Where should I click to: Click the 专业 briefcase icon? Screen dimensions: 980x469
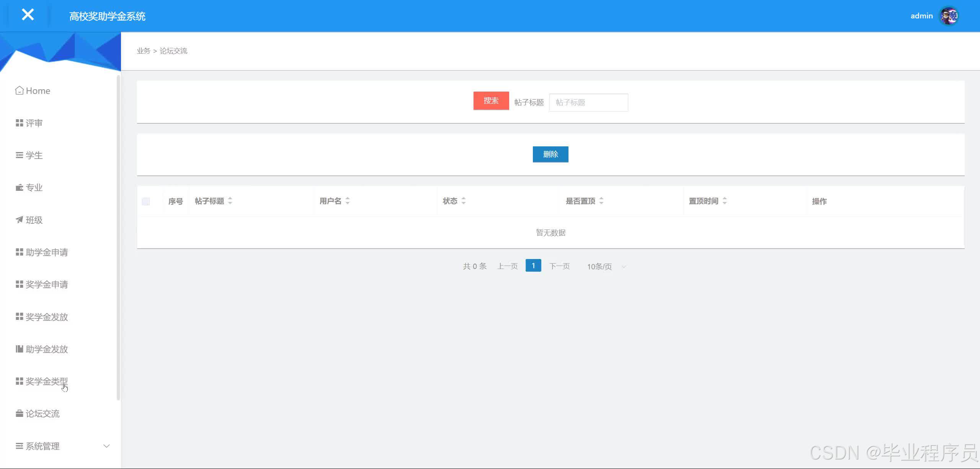coord(19,188)
